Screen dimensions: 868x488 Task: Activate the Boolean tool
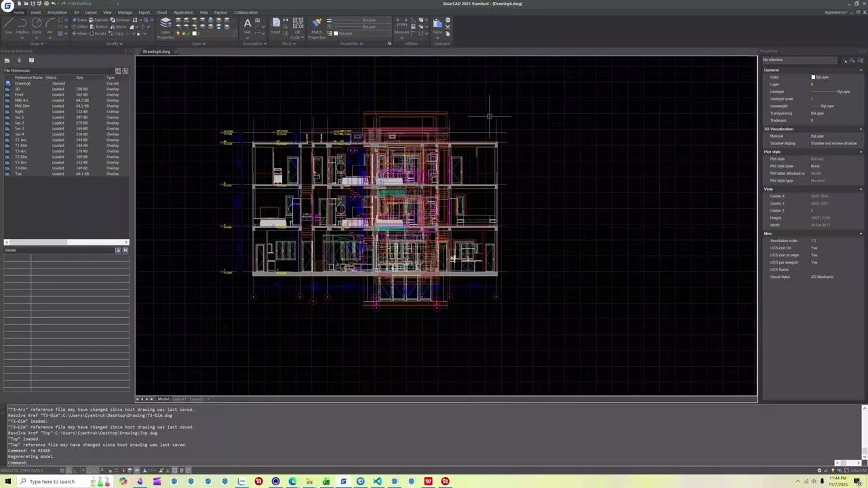tap(122, 20)
